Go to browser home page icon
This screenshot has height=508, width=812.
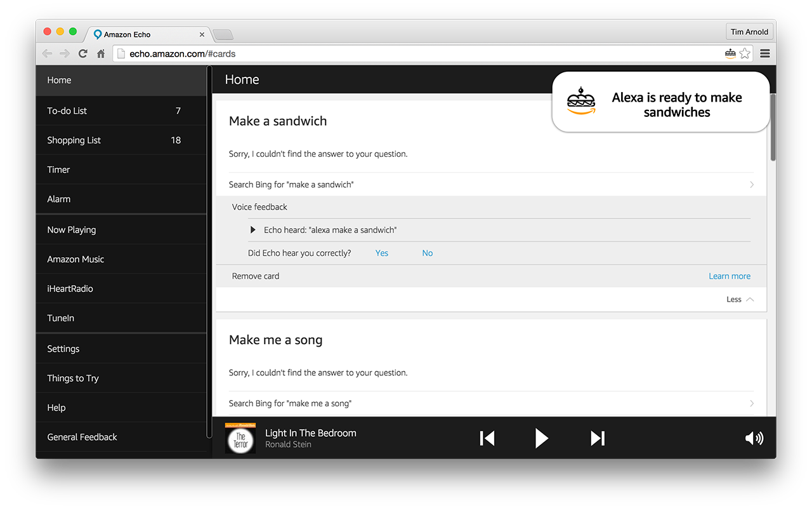tap(101, 54)
